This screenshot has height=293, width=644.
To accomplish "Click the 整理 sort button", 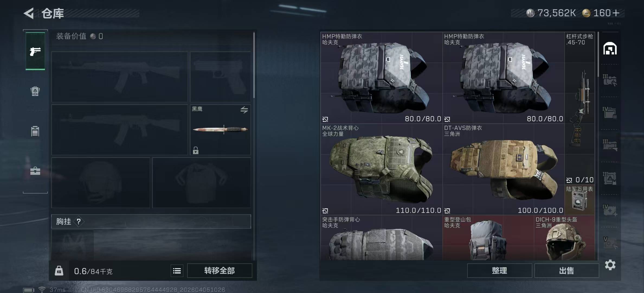I will click(499, 270).
